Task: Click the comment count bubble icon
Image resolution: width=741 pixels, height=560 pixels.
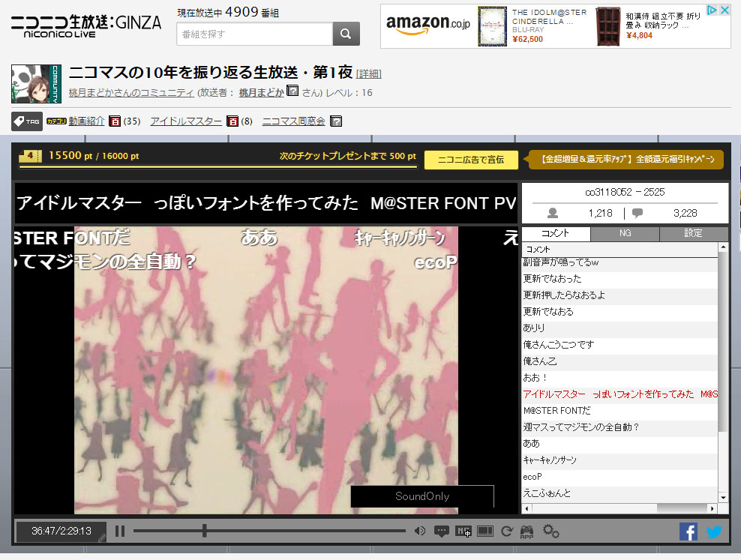Action: click(637, 214)
